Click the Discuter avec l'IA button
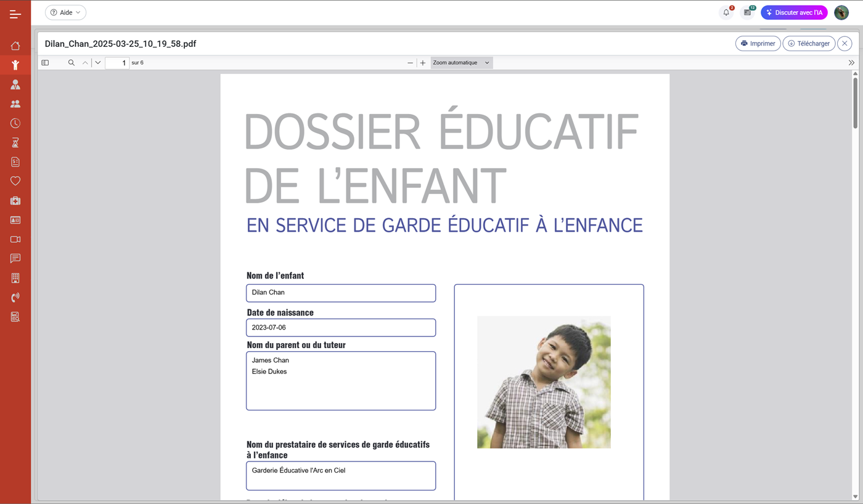Viewport: 863px width, 504px height. point(794,12)
